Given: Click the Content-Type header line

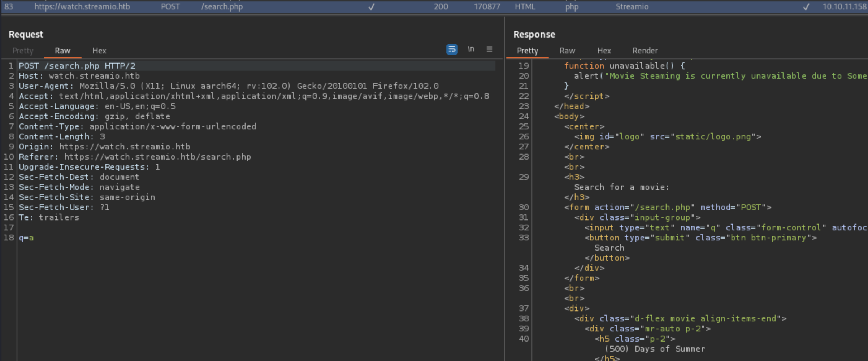Looking at the screenshot, I should pos(137,126).
